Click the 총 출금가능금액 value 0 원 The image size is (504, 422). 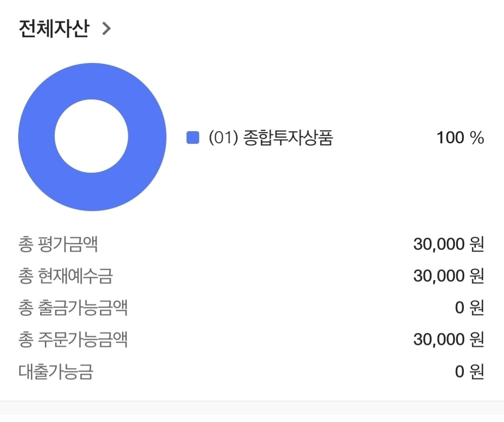(x=469, y=308)
